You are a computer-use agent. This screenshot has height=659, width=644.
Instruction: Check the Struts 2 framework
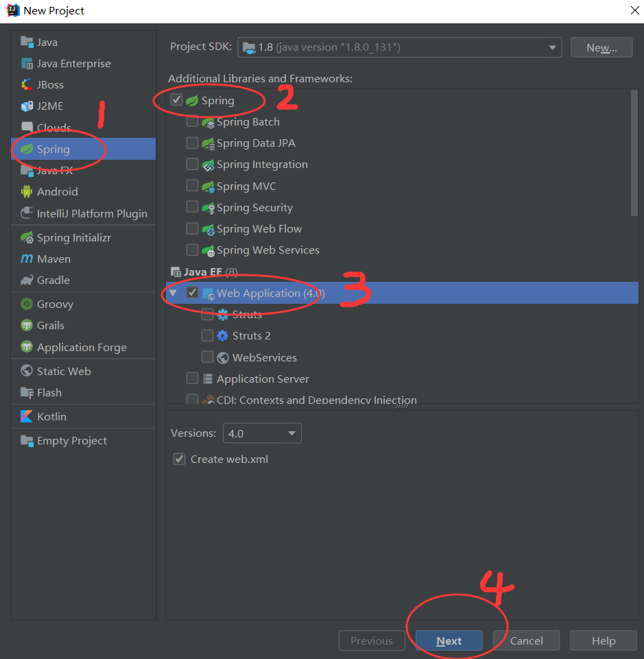207,335
